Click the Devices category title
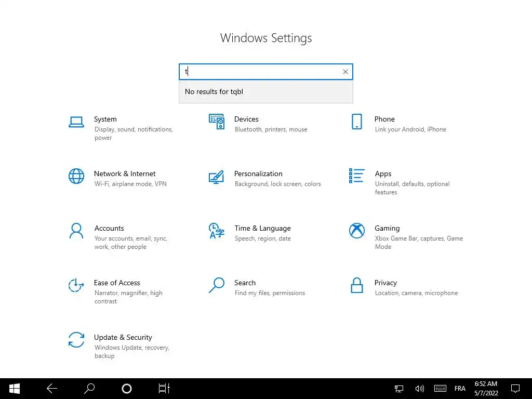Screen dimensions: 532x399 [246, 119]
